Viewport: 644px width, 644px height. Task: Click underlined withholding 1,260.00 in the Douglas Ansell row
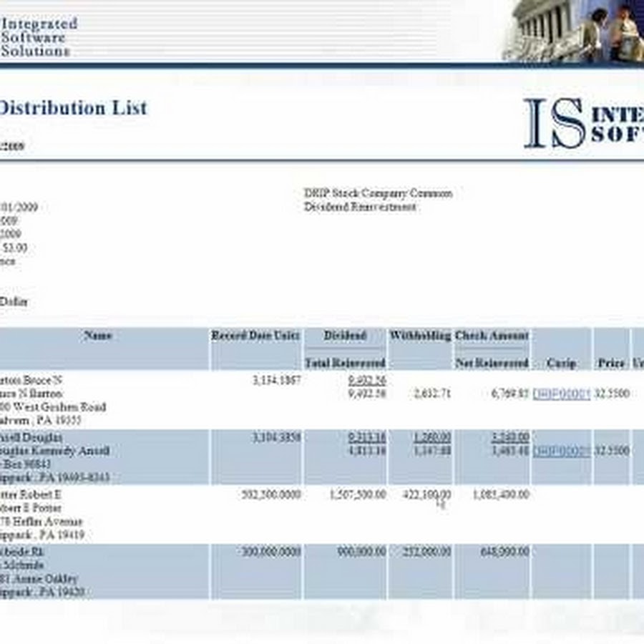click(x=432, y=437)
